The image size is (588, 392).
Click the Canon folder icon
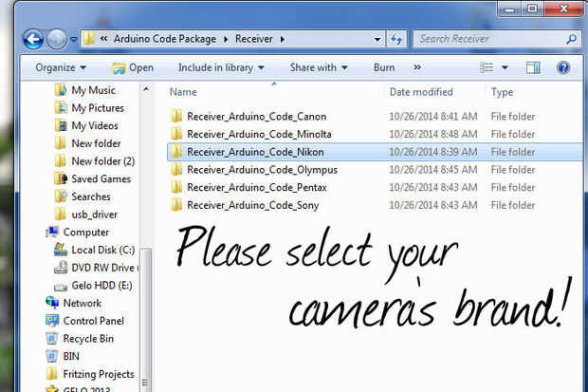pos(176,116)
